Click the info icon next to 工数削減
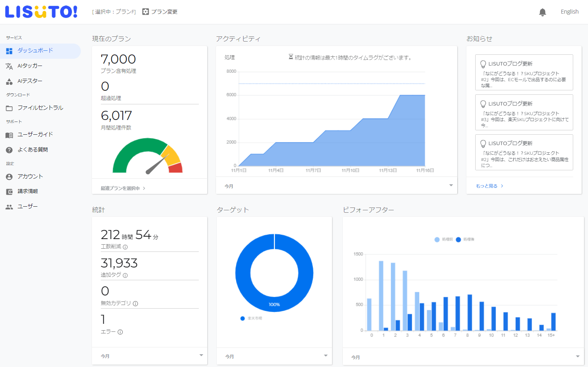 pos(126,247)
